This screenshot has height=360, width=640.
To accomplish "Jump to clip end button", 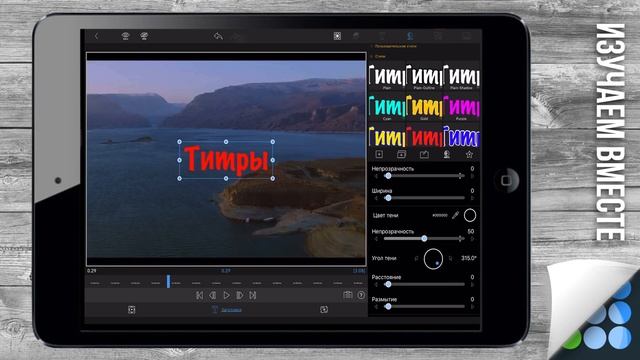I will click(253, 295).
